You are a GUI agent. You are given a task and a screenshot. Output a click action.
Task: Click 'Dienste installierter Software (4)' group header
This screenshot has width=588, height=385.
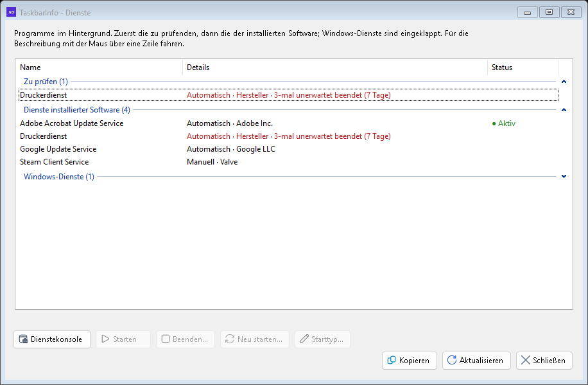coord(77,110)
